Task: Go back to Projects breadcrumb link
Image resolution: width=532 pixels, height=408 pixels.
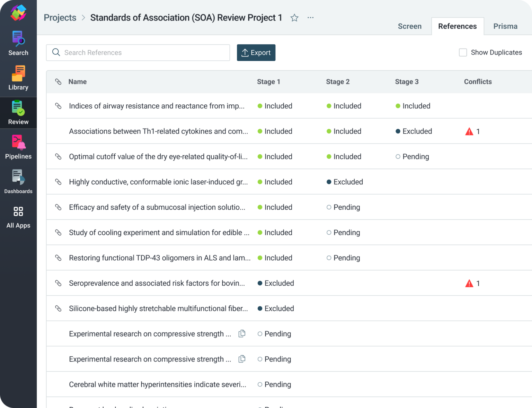Action: point(60,18)
